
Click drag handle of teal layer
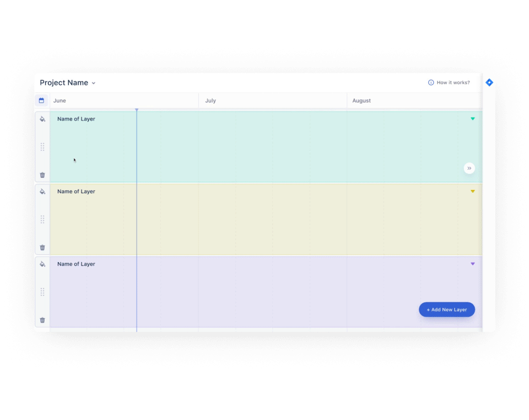point(42,147)
